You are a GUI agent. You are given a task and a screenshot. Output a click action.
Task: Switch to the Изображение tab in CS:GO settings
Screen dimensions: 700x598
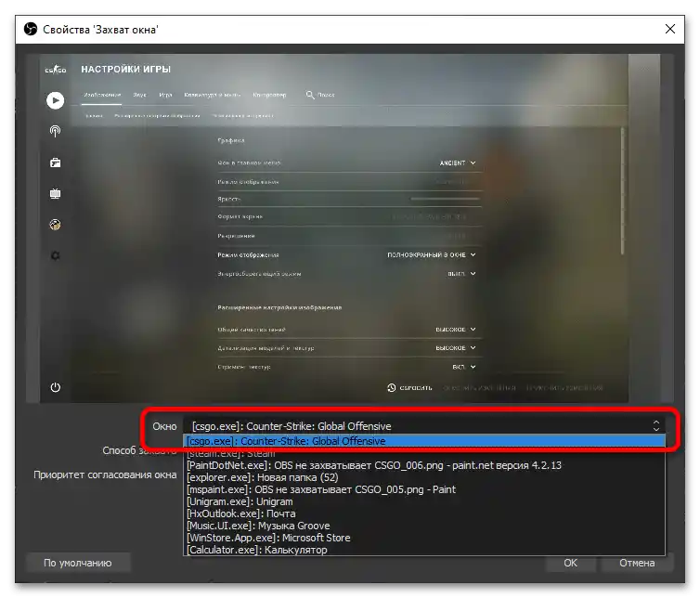(x=102, y=95)
